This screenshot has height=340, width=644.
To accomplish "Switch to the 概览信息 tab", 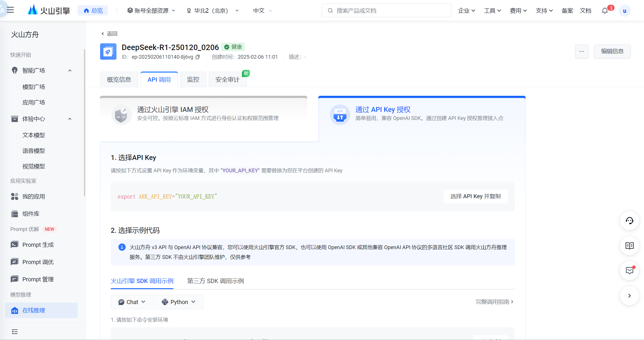I will tap(119, 80).
